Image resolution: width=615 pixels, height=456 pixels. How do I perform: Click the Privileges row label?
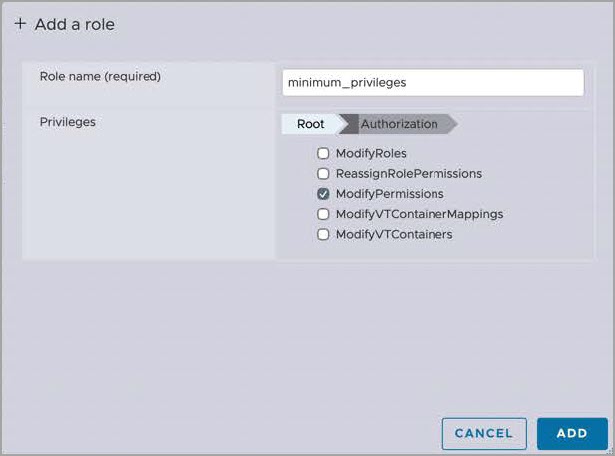click(67, 122)
